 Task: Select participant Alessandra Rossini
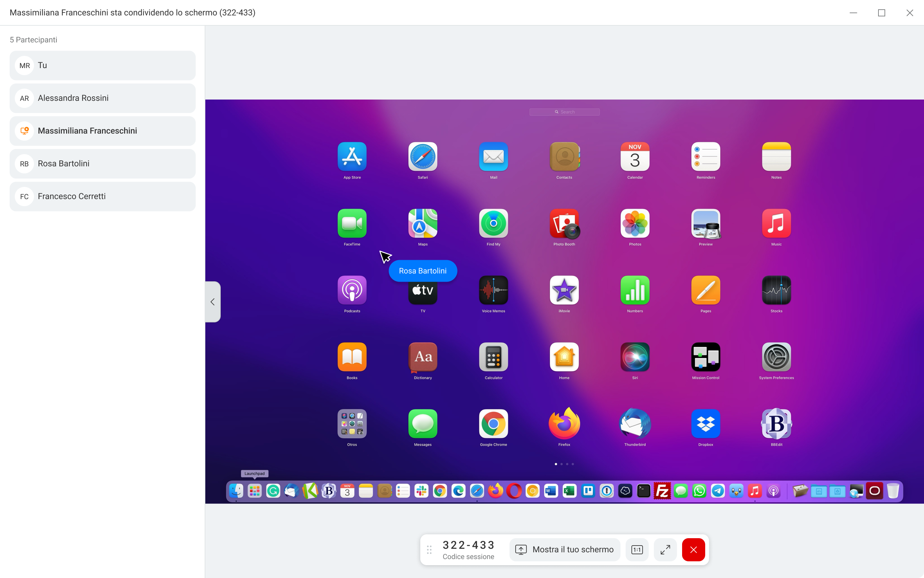pyautogui.click(x=102, y=98)
